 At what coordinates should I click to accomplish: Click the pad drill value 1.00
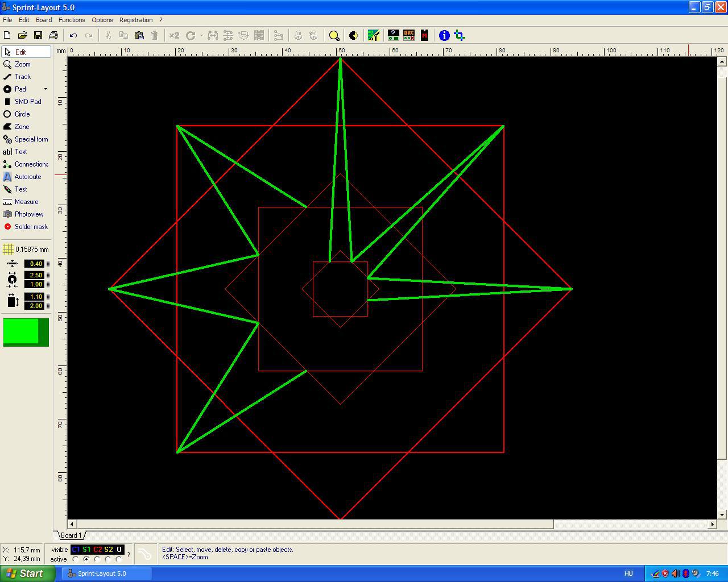tap(34, 284)
